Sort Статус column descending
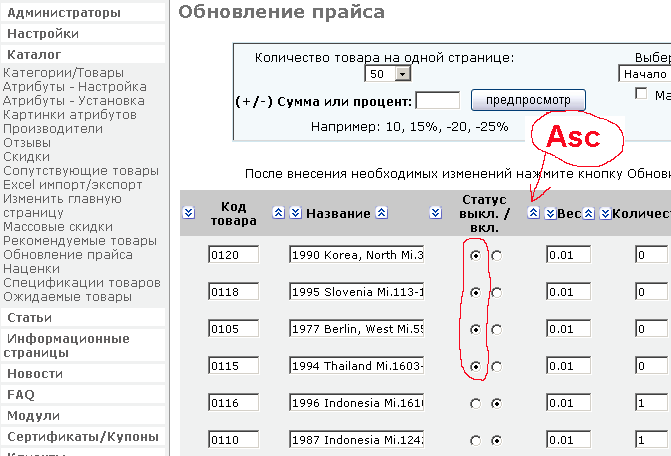Screen dimensions: 671x456 click(x=436, y=213)
